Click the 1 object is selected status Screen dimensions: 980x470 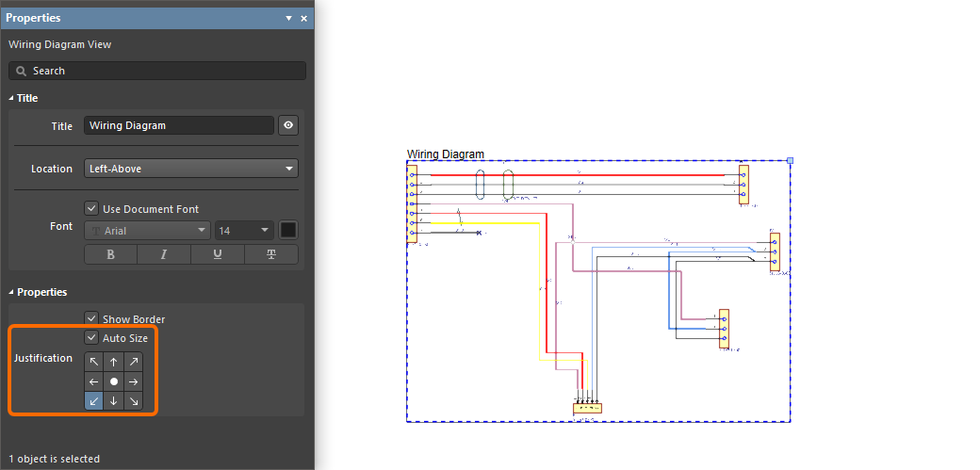tap(55, 459)
